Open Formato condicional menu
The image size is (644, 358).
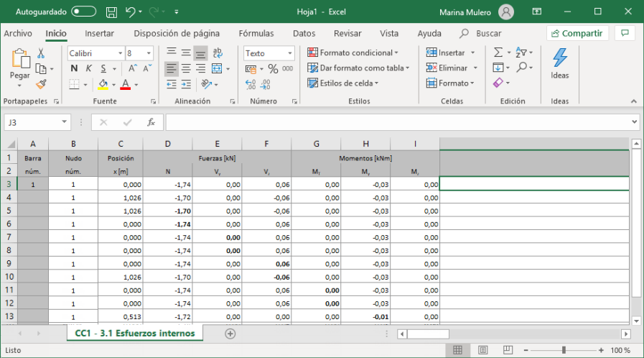pyautogui.click(x=353, y=52)
